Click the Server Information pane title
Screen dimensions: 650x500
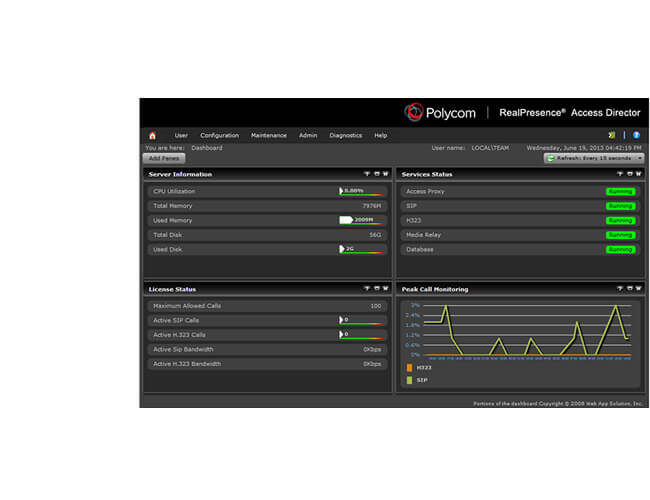pos(180,174)
